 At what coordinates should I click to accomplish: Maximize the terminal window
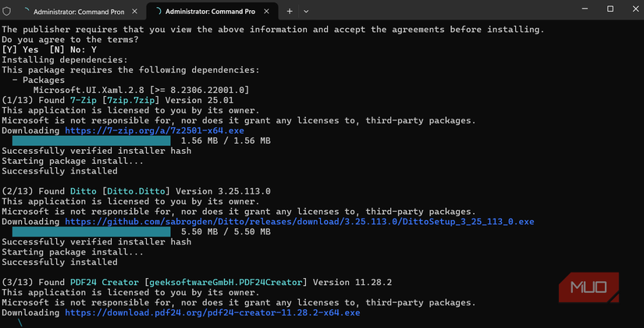[x=610, y=9]
